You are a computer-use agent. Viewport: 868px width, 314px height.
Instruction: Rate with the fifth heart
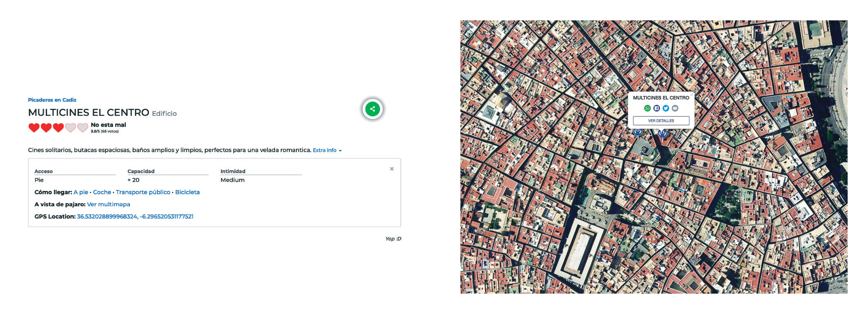(83, 128)
